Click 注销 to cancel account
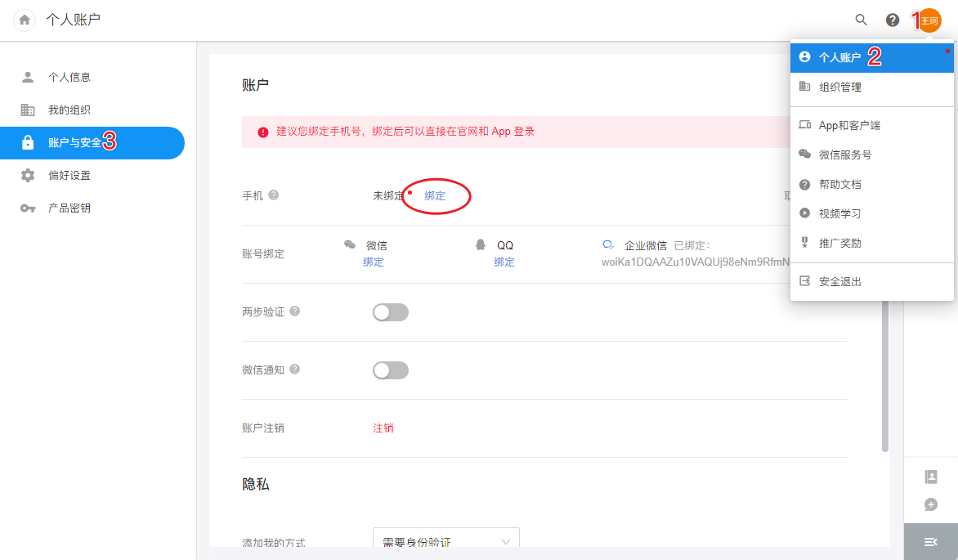The image size is (958, 560). tap(383, 428)
